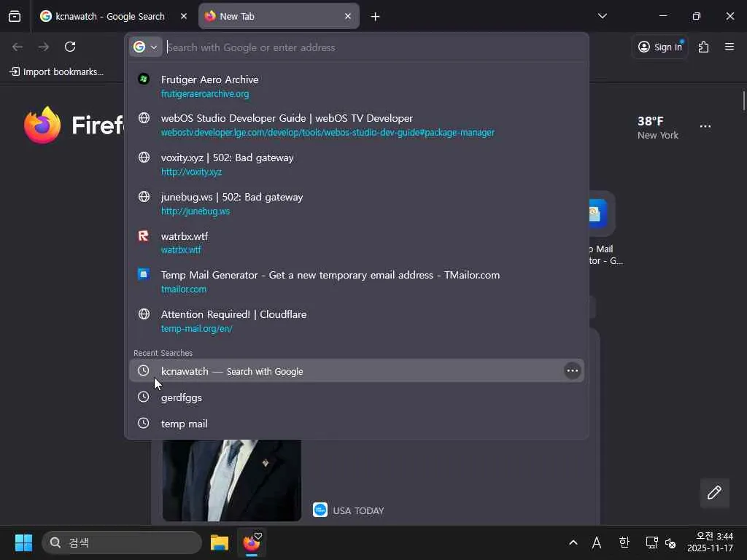The height and width of the screenshot is (560, 747).
Task: Click the Sign in button
Action: (660, 47)
